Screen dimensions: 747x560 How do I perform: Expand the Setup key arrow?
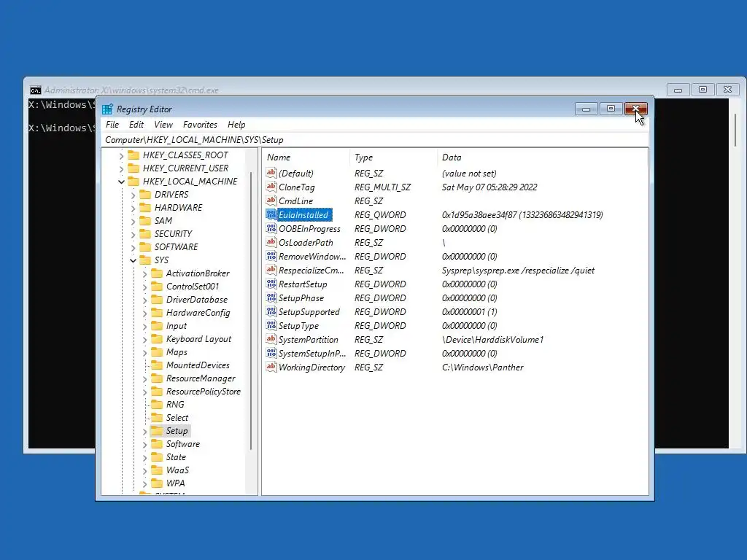pyautogui.click(x=145, y=431)
